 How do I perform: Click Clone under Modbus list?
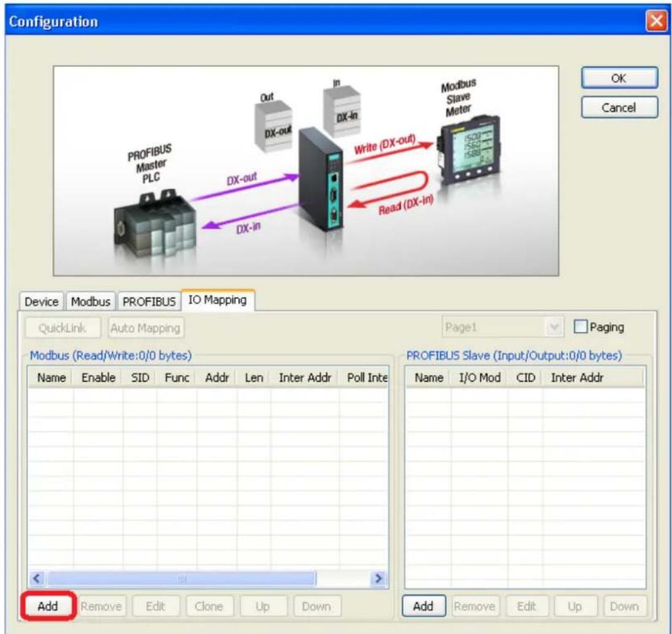209,606
